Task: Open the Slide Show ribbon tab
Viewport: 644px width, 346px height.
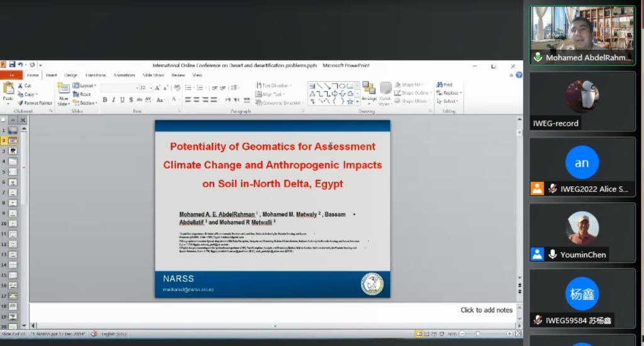Action: (x=153, y=75)
